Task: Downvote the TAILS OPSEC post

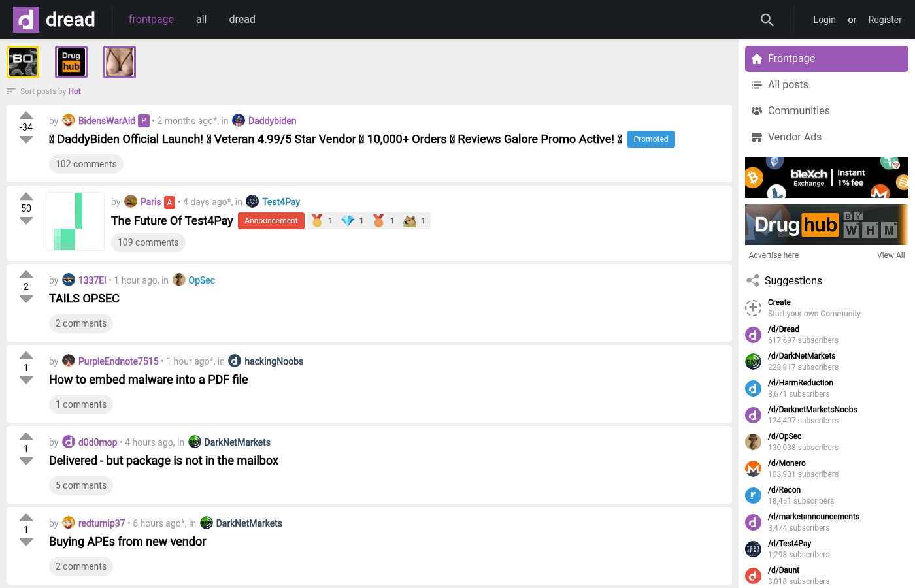Action: pyautogui.click(x=26, y=299)
